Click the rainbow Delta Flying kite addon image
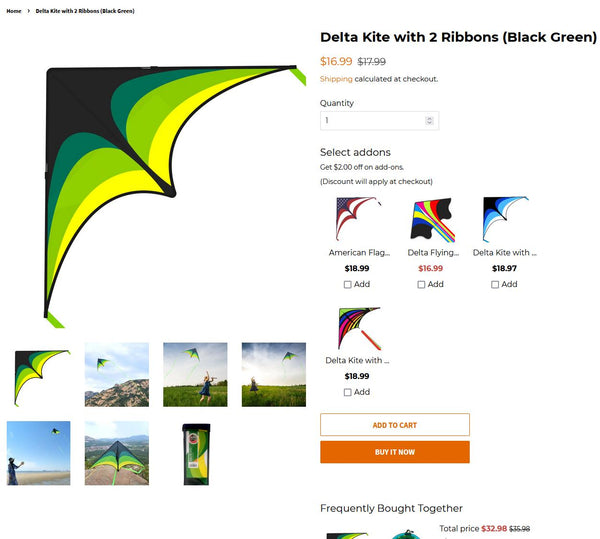Viewport: 600px width, 539px height. point(432,220)
